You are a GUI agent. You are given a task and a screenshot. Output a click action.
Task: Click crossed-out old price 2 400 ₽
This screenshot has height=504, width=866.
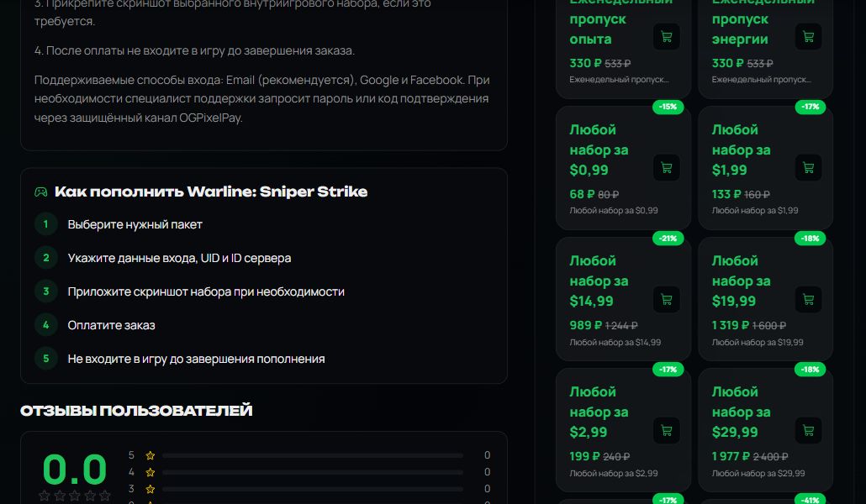[770, 457]
